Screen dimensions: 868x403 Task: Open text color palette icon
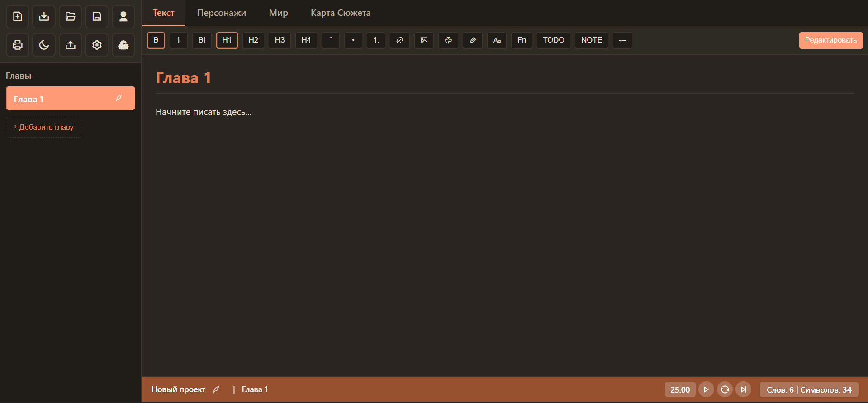pyautogui.click(x=448, y=40)
